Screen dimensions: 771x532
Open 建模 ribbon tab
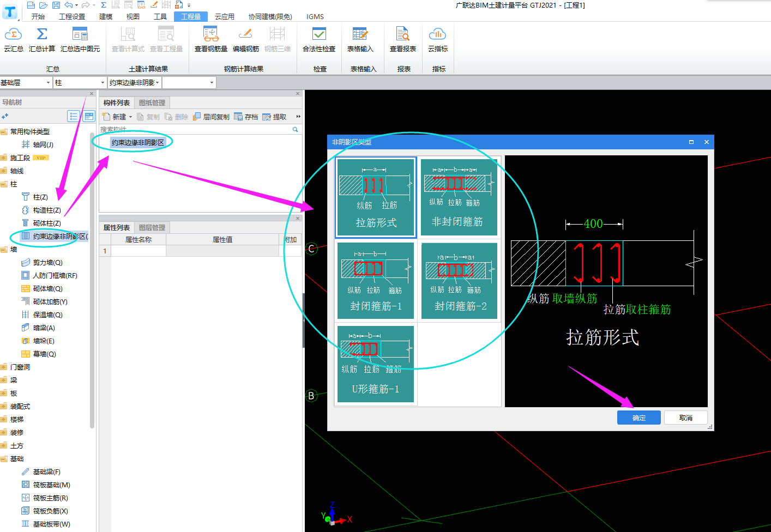pyautogui.click(x=106, y=16)
